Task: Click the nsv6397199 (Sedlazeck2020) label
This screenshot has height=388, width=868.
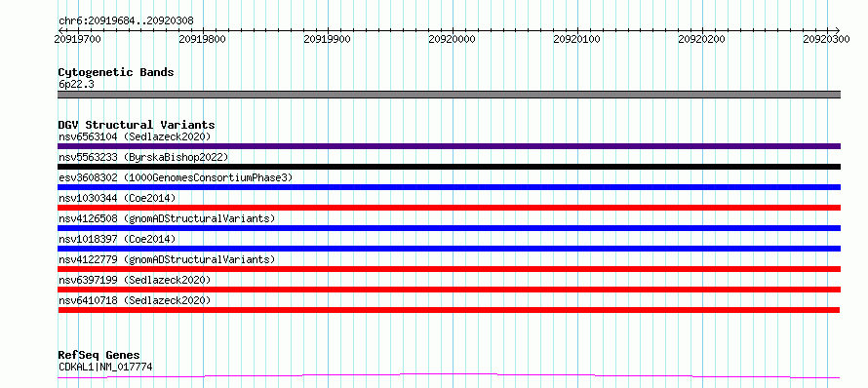Action: pyautogui.click(x=135, y=280)
